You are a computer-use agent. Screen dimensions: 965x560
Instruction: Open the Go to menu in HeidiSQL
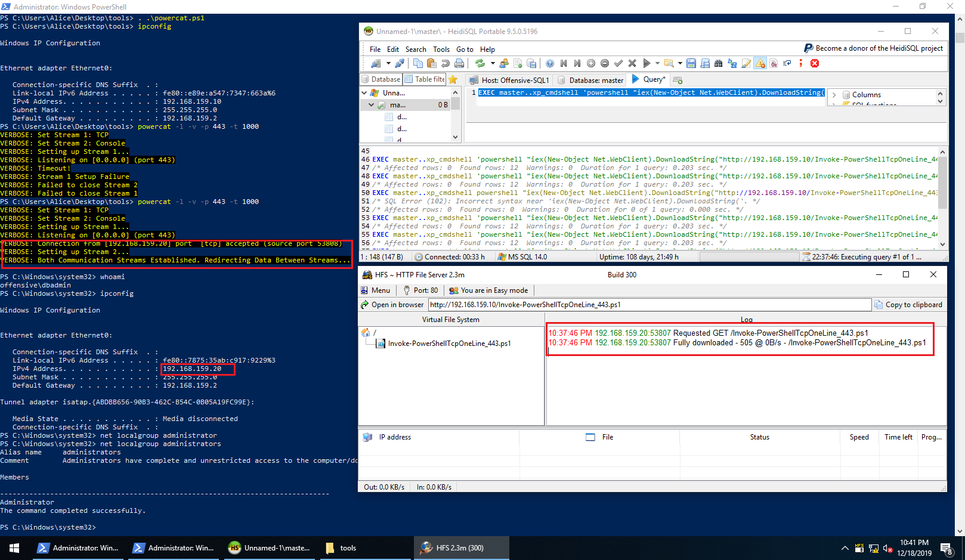pos(465,49)
